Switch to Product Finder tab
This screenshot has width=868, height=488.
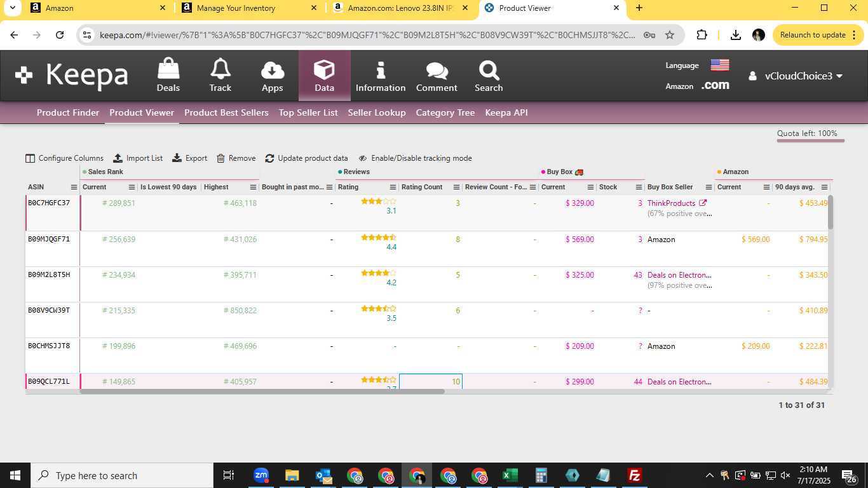[x=68, y=112]
